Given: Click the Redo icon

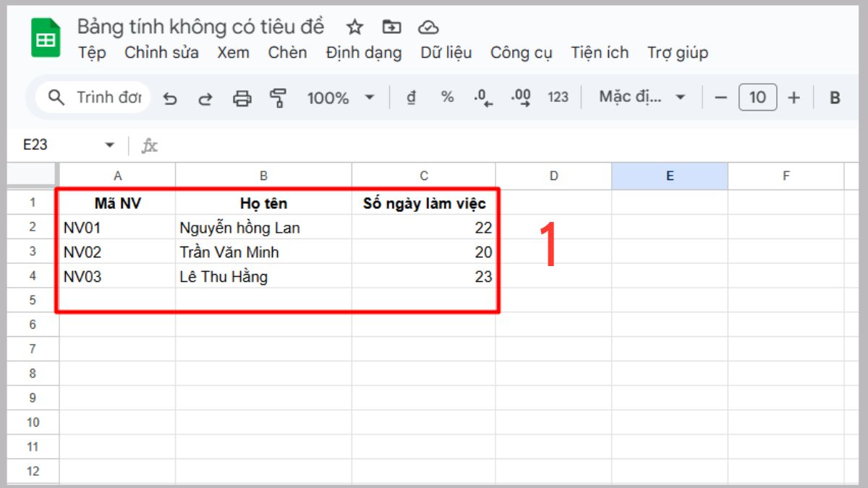Looking at the screenshot, I should point(205,98).
